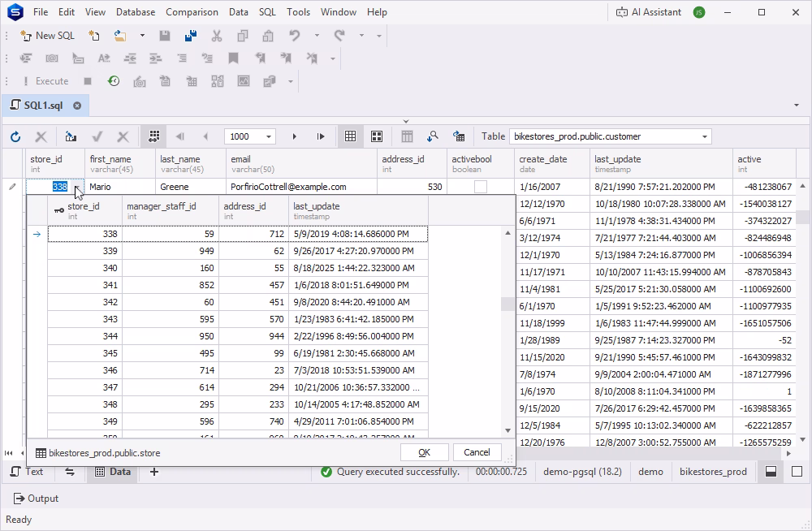The height and width of the screenshot is (531, 812).
Task: Click OK in the store lookup popup
Action: pos(424,452)
